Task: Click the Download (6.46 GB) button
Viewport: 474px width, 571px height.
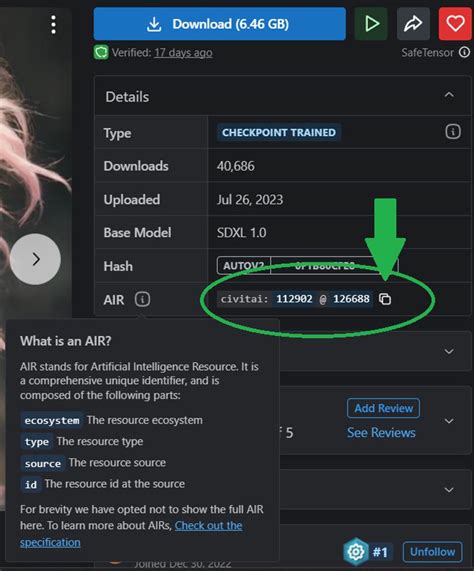Action: [x=220, y=24]
